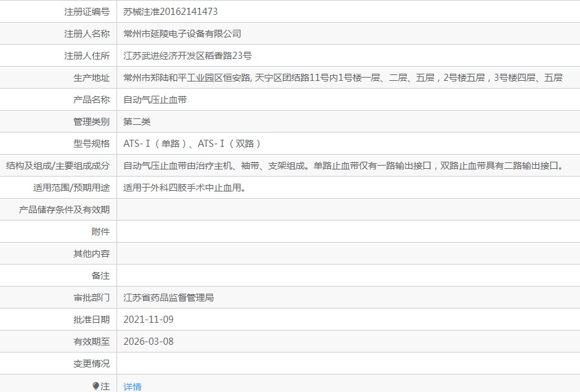Click the address 江苏武进经济开发区稻香路23号
580x392 pixels.
coord(188,56)
